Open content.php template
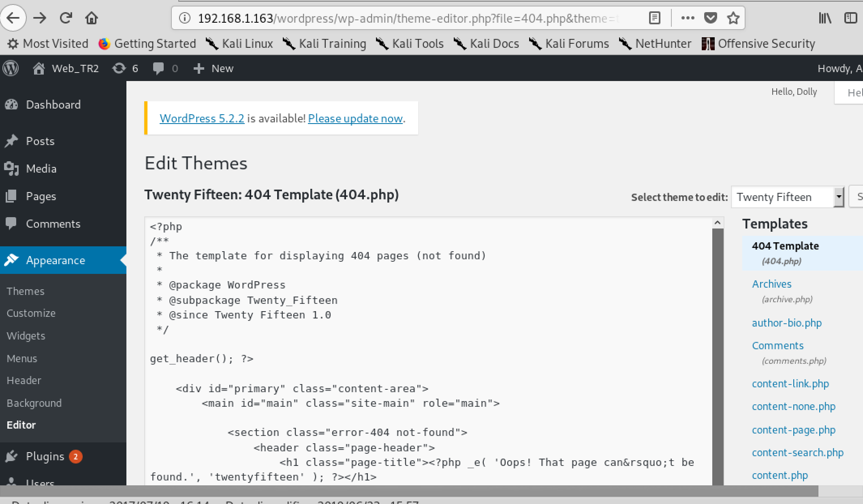Screen dimensions: 863x504 click(x=780, y=475)
